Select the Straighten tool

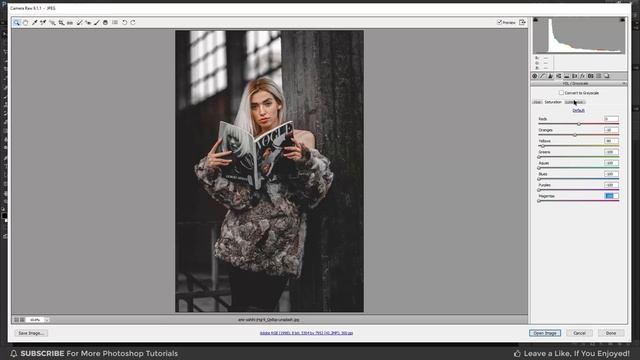click(70, 23)
